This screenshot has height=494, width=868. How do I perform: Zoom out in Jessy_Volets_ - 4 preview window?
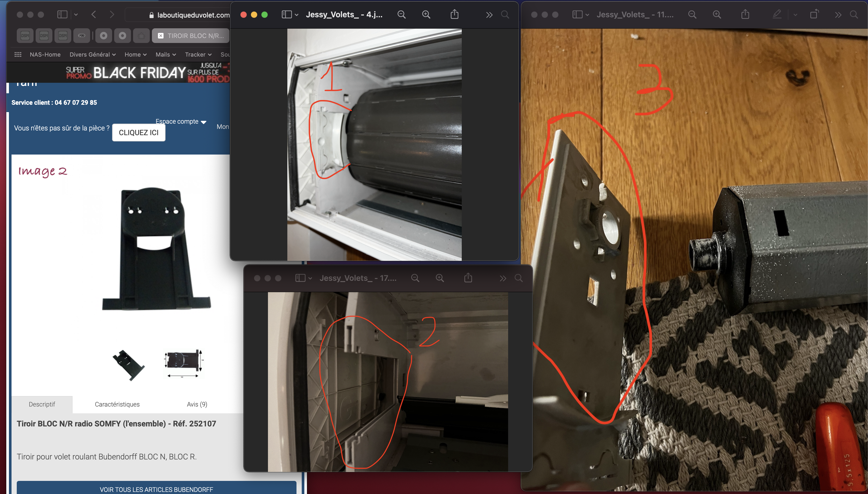tap(401, 15)
